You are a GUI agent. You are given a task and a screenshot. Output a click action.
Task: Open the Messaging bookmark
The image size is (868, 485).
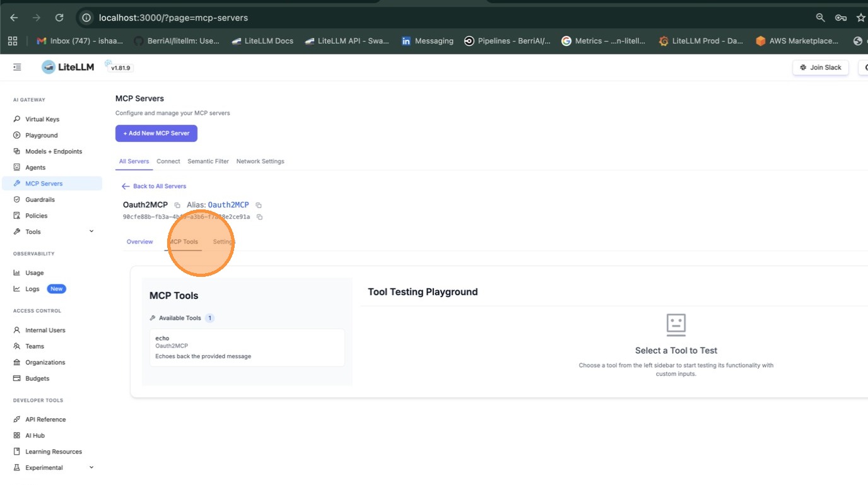(428, 41)
